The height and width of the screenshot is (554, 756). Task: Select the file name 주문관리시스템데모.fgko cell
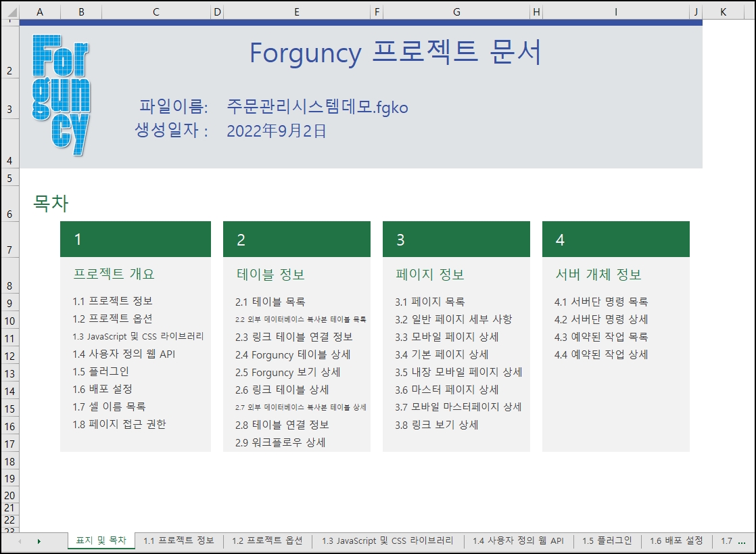[x=317, y=107]
